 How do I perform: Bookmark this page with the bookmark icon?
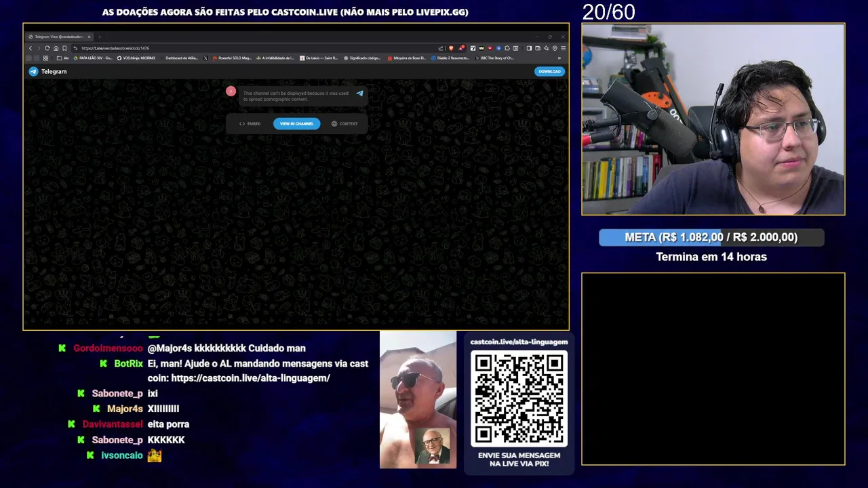tap(64, 48)
